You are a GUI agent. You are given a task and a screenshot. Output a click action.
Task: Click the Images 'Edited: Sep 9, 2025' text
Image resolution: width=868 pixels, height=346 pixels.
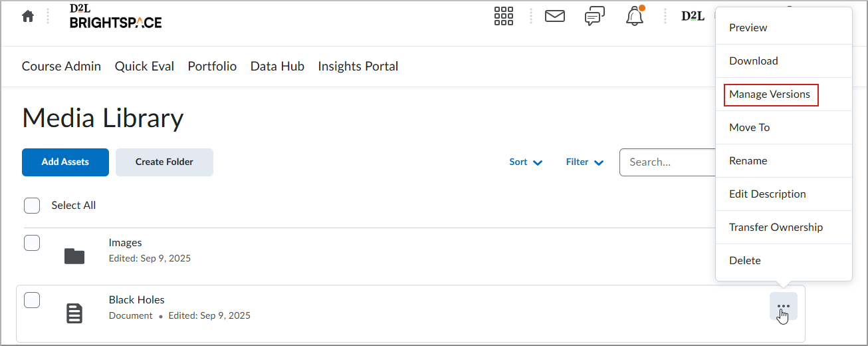coord(150,258)
